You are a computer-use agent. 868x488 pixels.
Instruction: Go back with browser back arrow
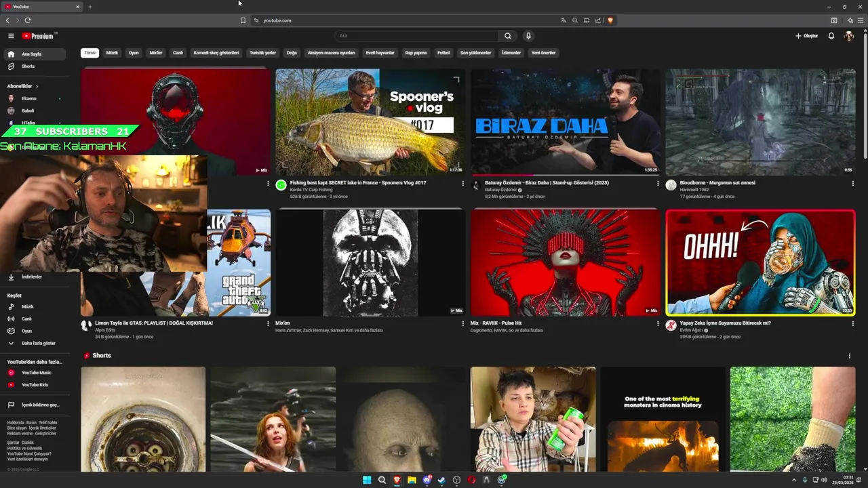pos(7,20)
